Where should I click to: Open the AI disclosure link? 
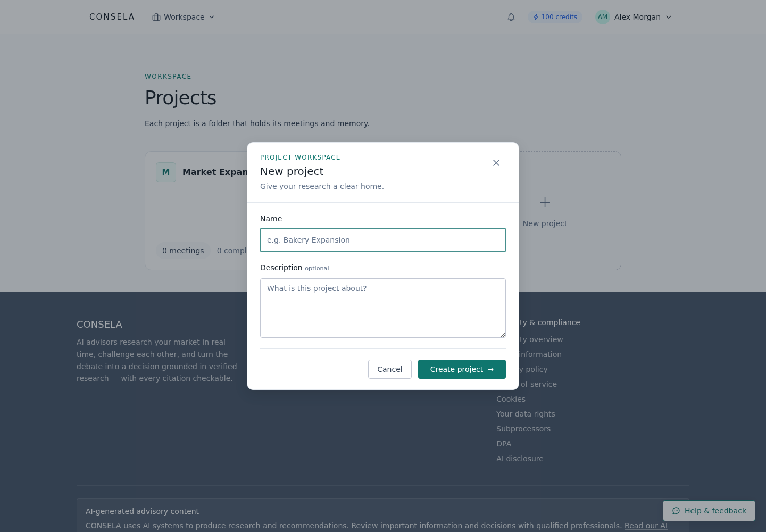[520, 459]
